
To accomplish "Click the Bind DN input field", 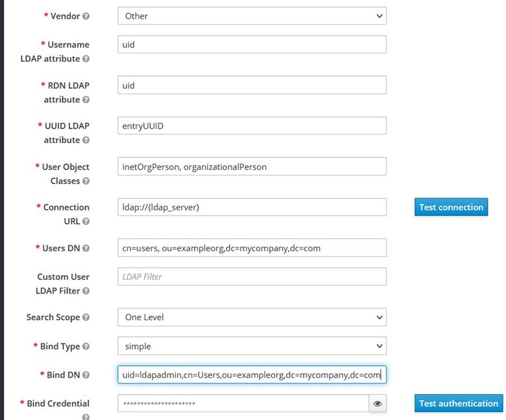I will click(252, 375).
